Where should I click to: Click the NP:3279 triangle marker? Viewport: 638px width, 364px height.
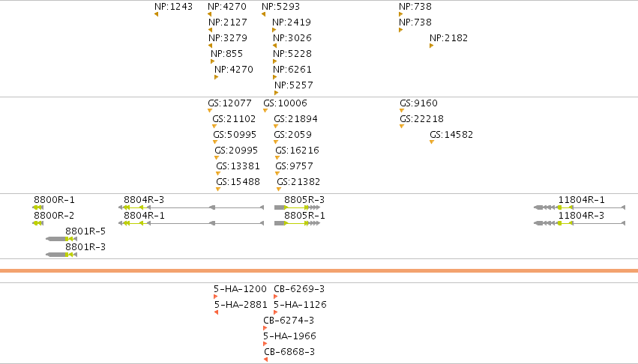[x=211, y=46]
